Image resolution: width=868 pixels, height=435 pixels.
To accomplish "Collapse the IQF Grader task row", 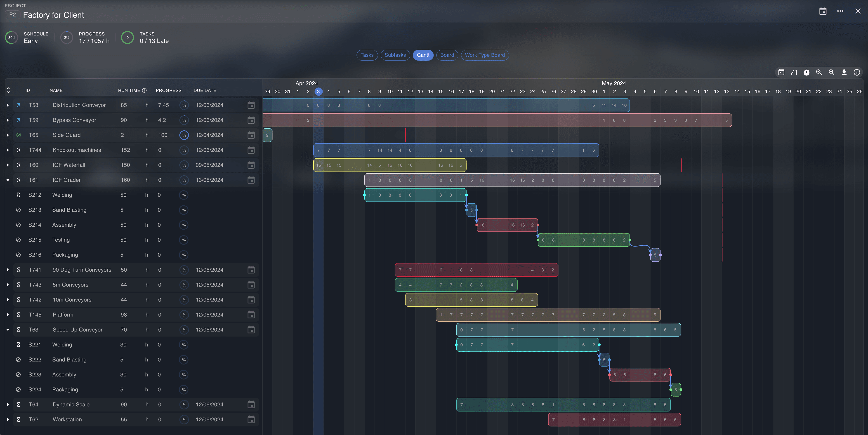I will (8, 180).
